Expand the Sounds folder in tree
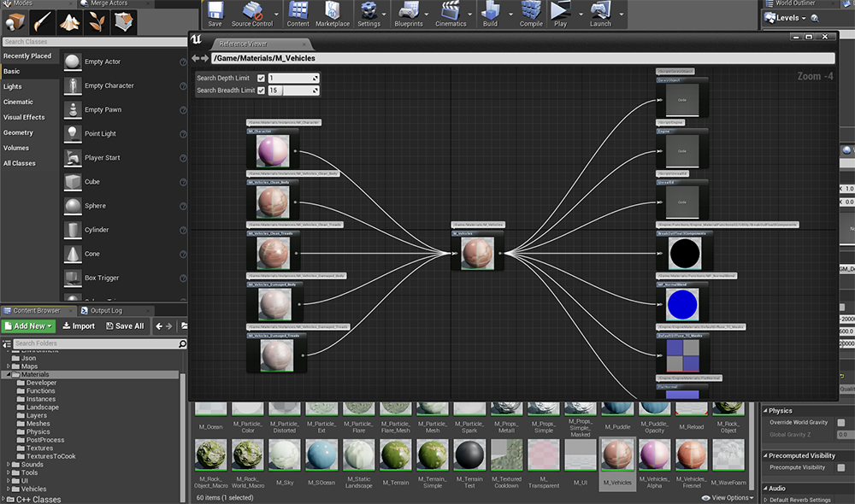855x504 pixels. click(x=9, y=465)
